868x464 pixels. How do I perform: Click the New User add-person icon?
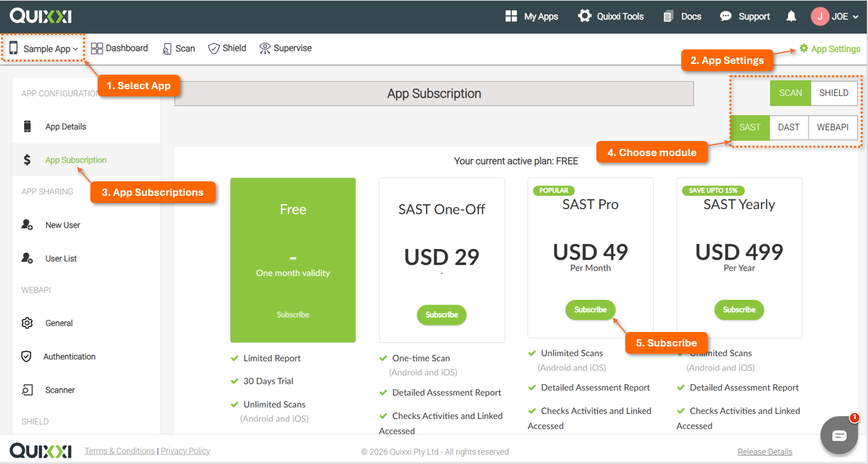[x=27, y=225]
